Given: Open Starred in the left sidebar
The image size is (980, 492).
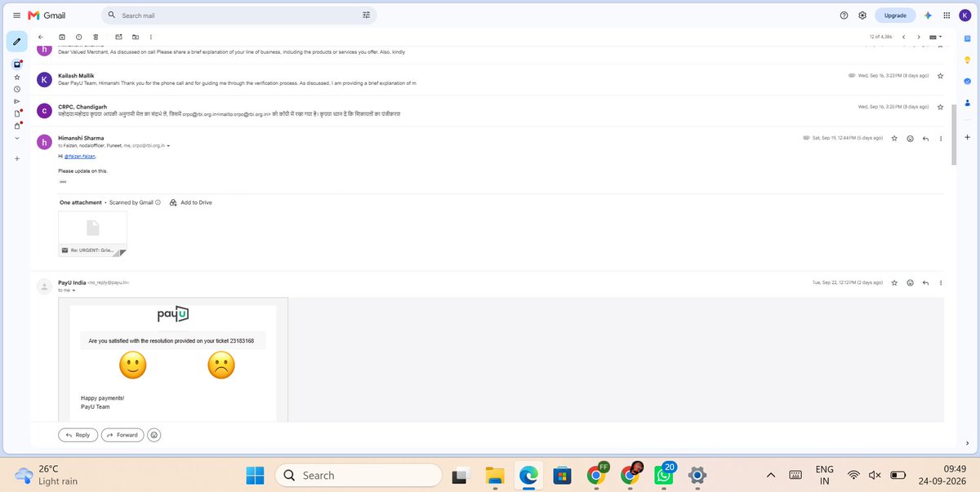Looking at the screenshot, I should [16, 77].
